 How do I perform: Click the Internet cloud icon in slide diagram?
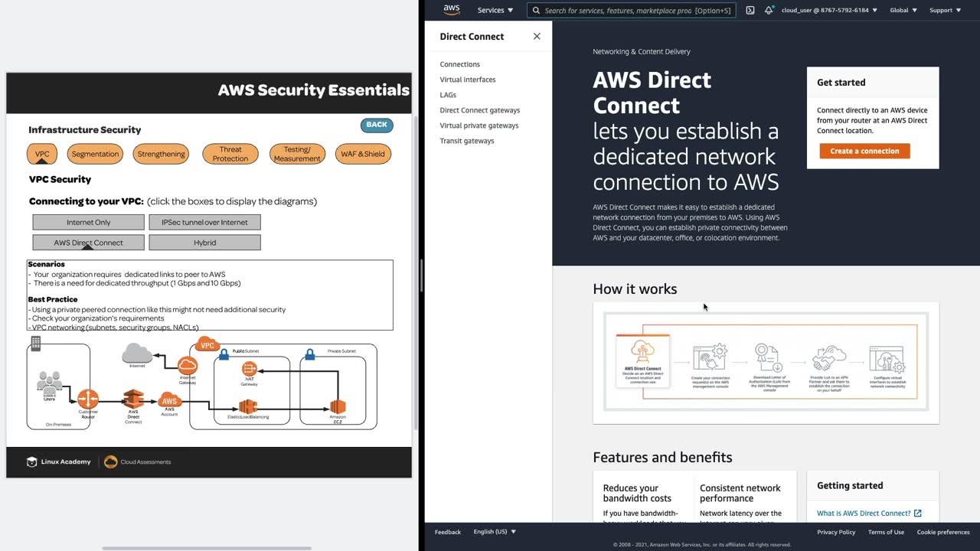point(137,353)
